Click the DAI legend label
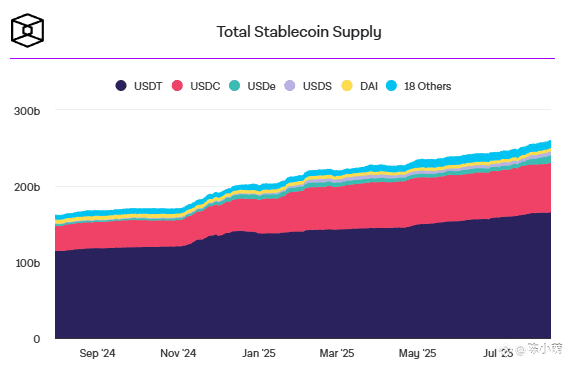Viewport: 571px width, 367px height. tap(369, 86)
